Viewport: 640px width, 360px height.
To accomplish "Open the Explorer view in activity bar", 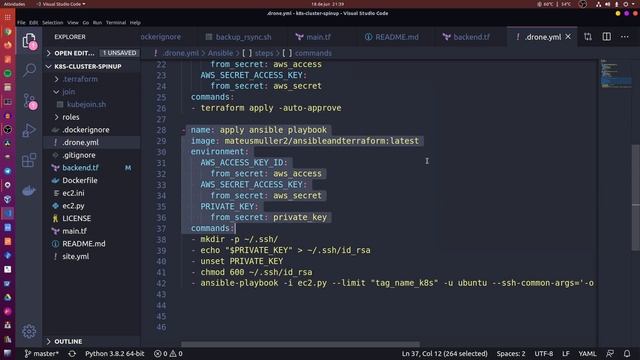I will point(29,41).
